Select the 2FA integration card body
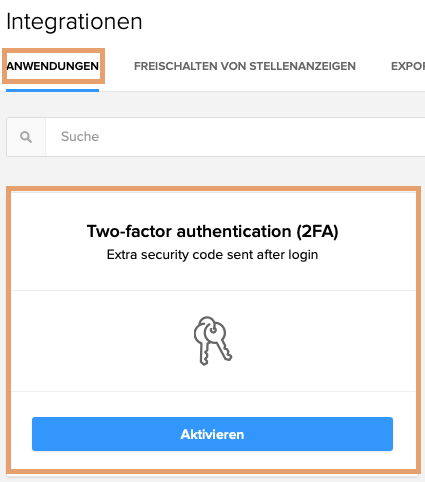This screenshot has height=482, width=425. tap(213, 330)
